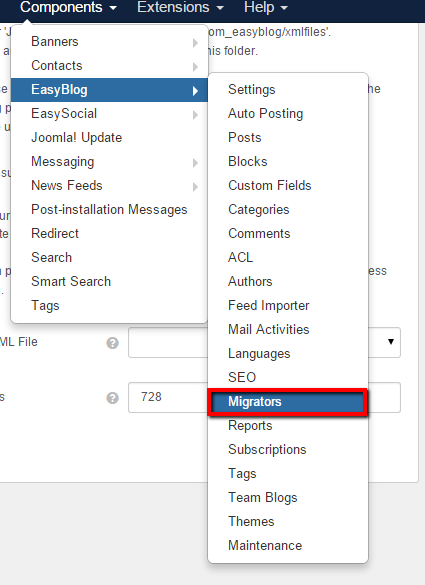This screenshot has width=425, height=585.
Task: Open EasyBlog ACL
Action: click(x=288, y=258)
